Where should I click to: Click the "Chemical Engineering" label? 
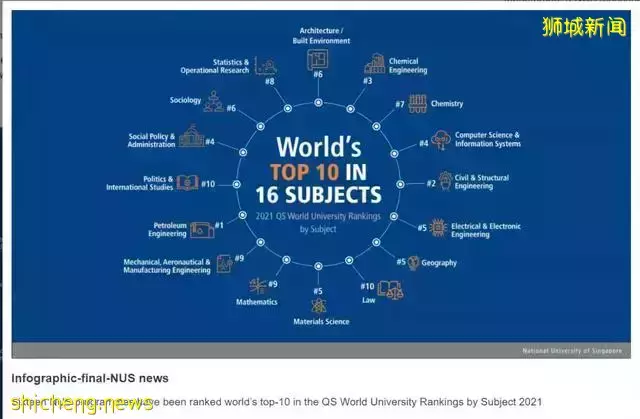(x=408, y=66)
